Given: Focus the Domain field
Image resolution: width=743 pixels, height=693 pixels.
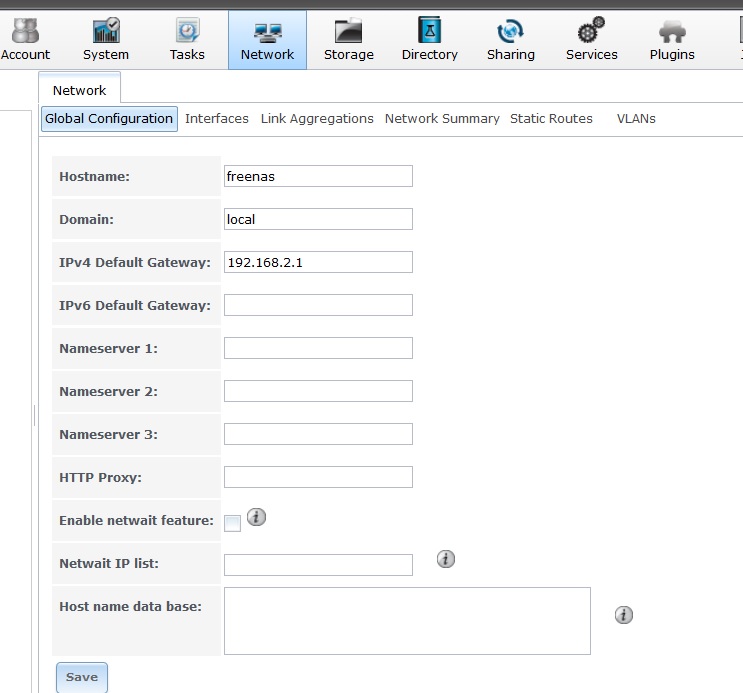Looking at the screenshot, I should [318, 219].
